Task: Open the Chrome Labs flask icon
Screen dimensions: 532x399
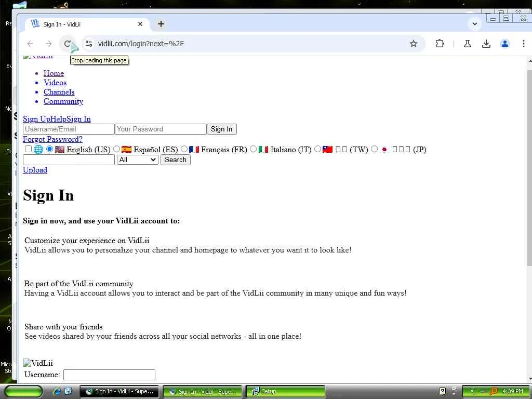Action: click(x=467, y=44)
